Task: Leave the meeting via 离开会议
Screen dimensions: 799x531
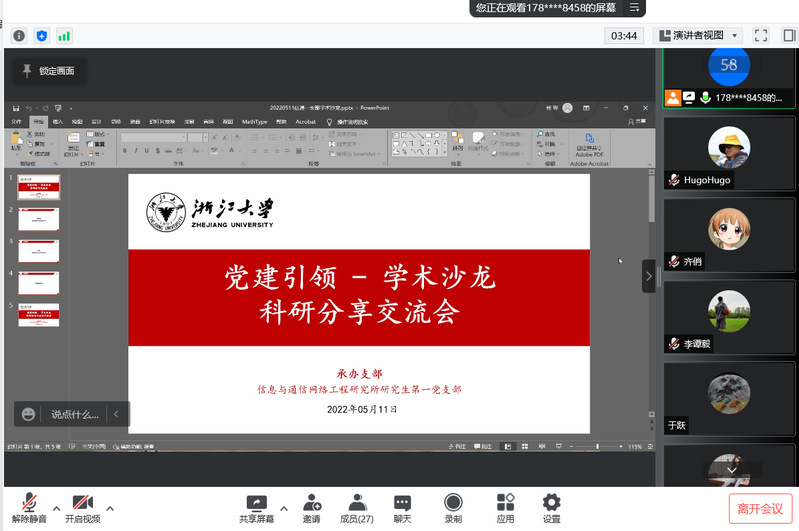Action: [x=760, y=509]
